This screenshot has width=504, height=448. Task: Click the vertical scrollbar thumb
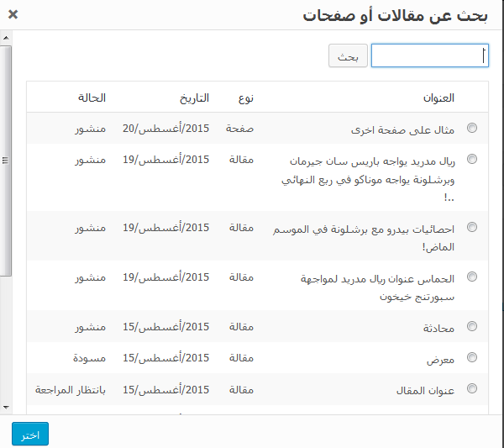pyautogui.click(x=6, y=160)
